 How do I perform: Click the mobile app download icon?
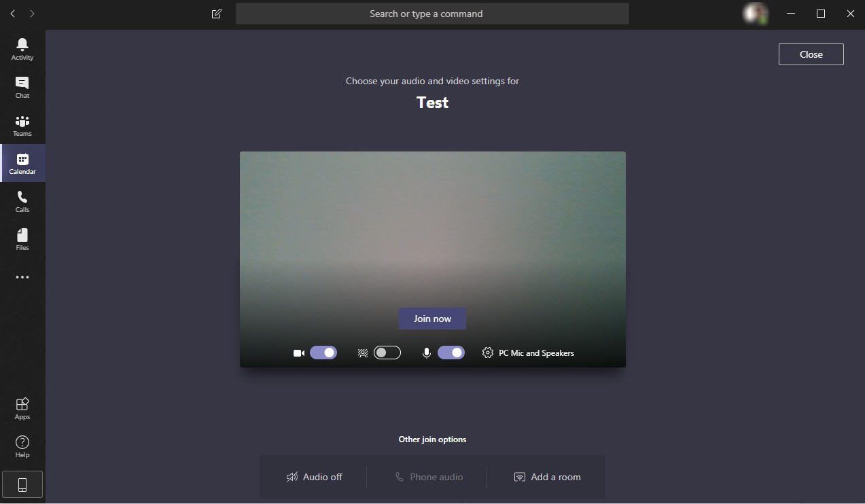(x=22, y=484)
